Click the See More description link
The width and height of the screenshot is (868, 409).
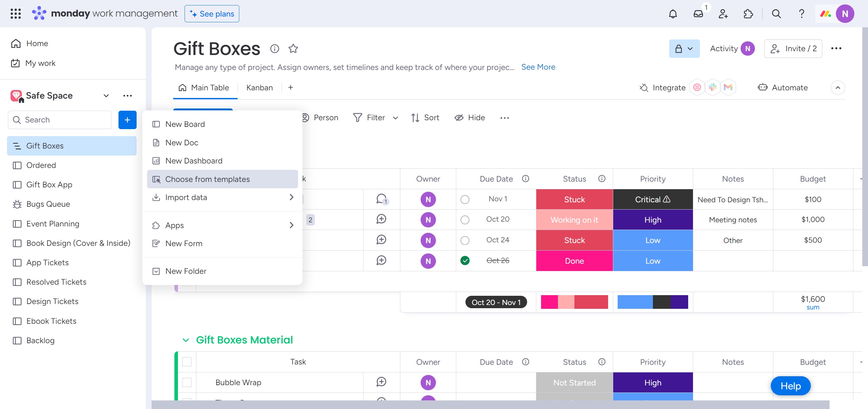coord(538,67)
